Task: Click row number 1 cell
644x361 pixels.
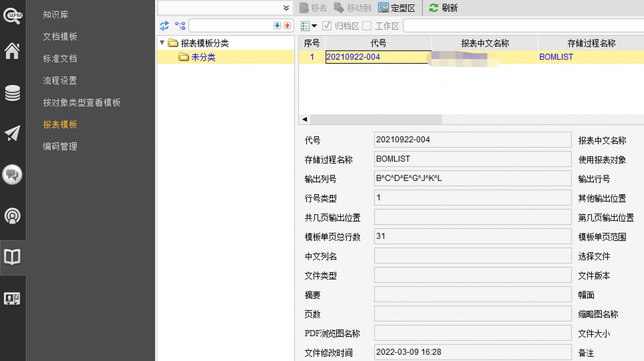Action: coord(312,57)
